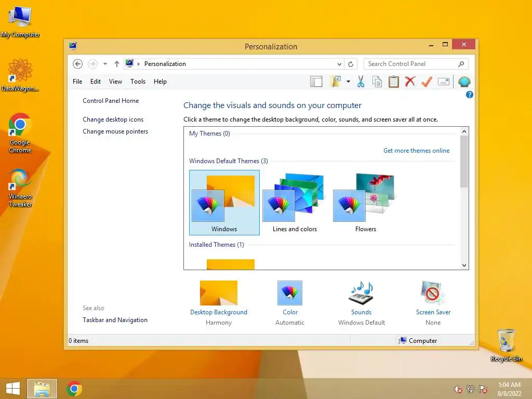Open Google Chrome desktop shortcut
The height and width of the screenshot is (399, 532).
click(20, 133)
